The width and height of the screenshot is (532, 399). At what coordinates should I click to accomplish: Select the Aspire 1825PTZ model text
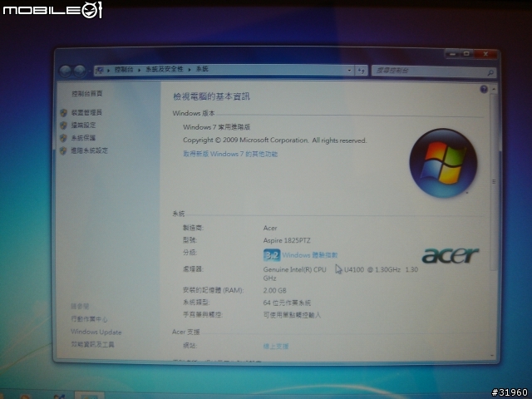pos(287,240)
